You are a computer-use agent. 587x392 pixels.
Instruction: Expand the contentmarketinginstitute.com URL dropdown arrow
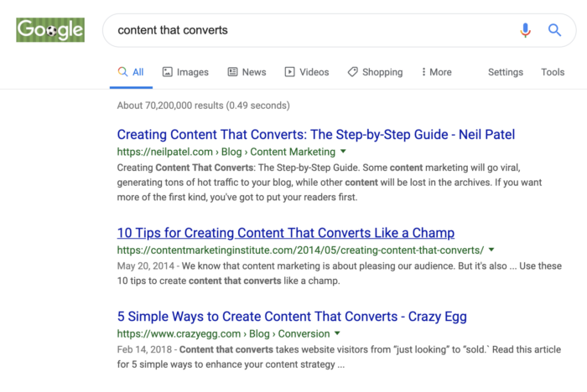[491, 250]
